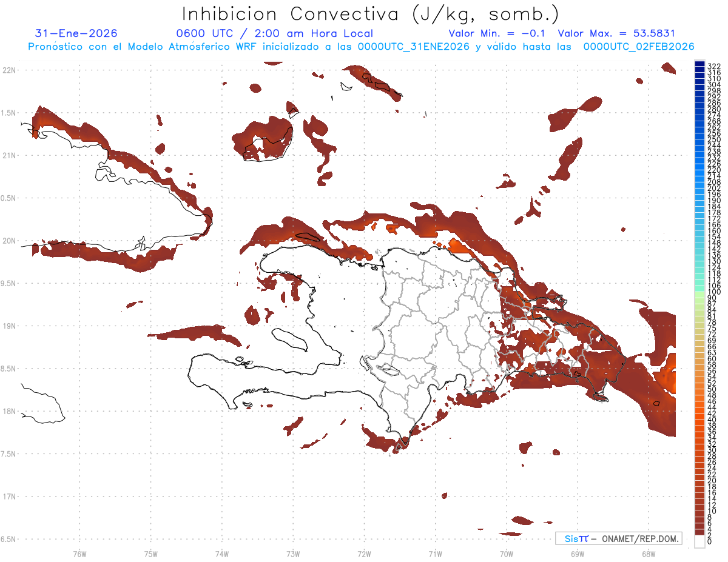
Task: Click the '74W' longitude label
Action: (x=222, y=554)
